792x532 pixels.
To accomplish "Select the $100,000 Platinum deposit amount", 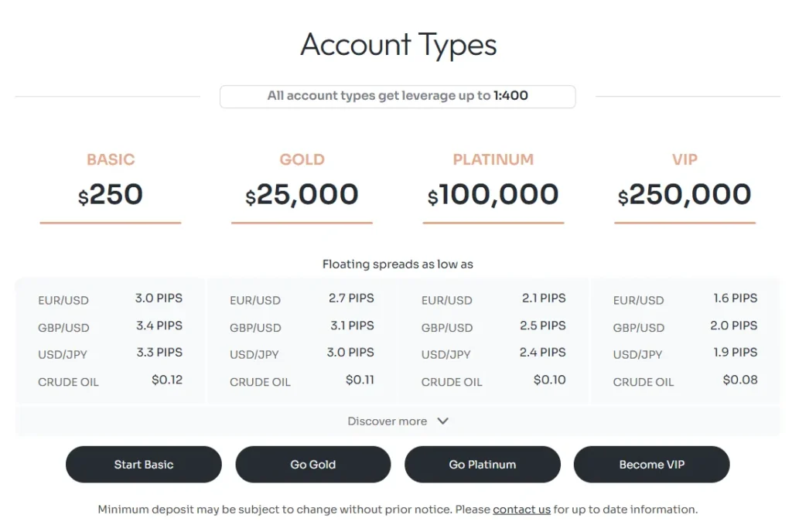I will (493, 195).
